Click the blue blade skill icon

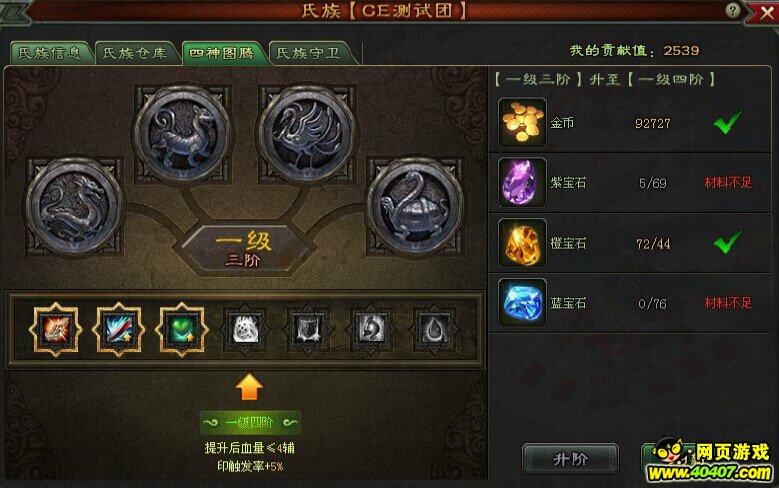click(119, 329)
